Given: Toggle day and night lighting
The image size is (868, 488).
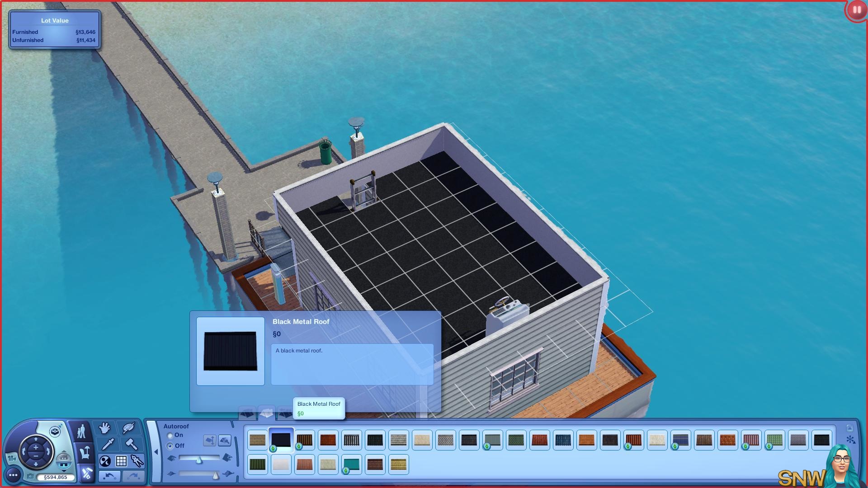Looking at the screenshot, I should click(105, 461).
